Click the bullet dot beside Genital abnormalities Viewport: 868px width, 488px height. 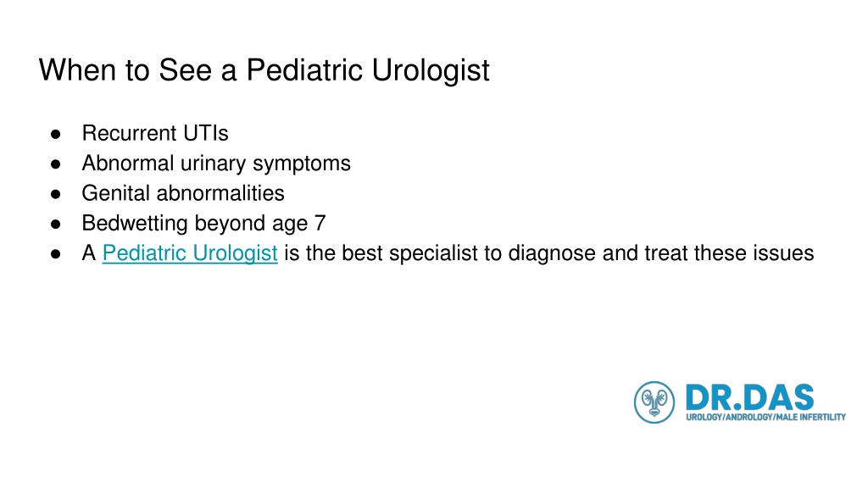[x=55, y=194]
